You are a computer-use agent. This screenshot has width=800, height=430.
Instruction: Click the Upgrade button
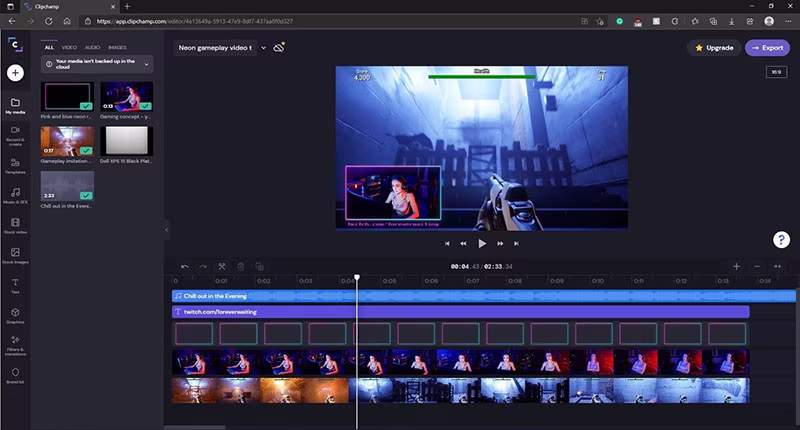[x=714, y=47]
